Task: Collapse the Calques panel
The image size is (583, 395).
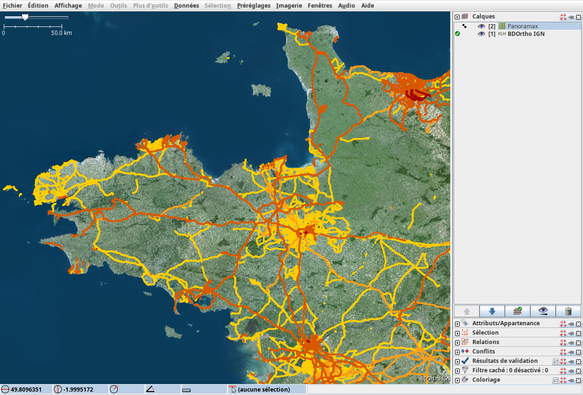Action: (x=457, y=17)
